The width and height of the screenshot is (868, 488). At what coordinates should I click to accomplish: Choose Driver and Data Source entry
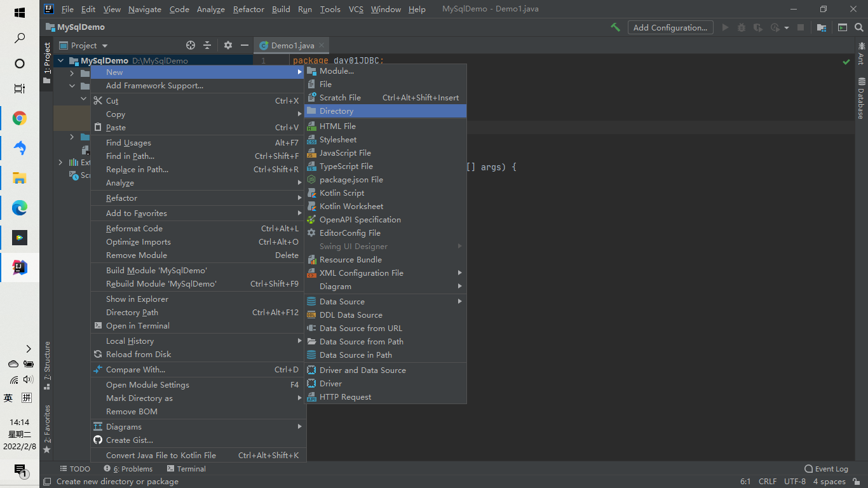pyautogui.click(x=385, y=370)
